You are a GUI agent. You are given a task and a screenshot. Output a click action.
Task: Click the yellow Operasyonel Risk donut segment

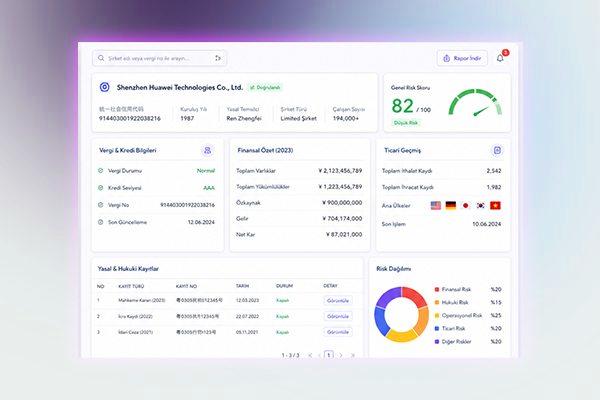(401, 336)
